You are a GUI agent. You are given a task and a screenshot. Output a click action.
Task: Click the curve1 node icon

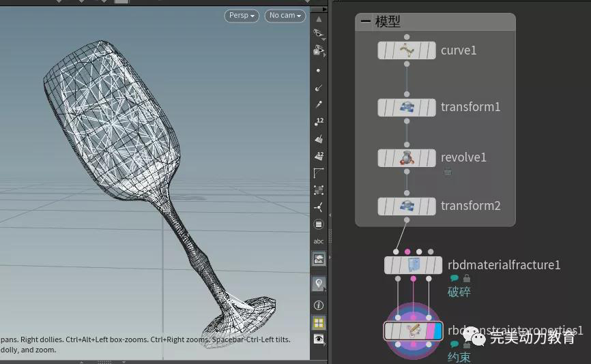point(407,50)
